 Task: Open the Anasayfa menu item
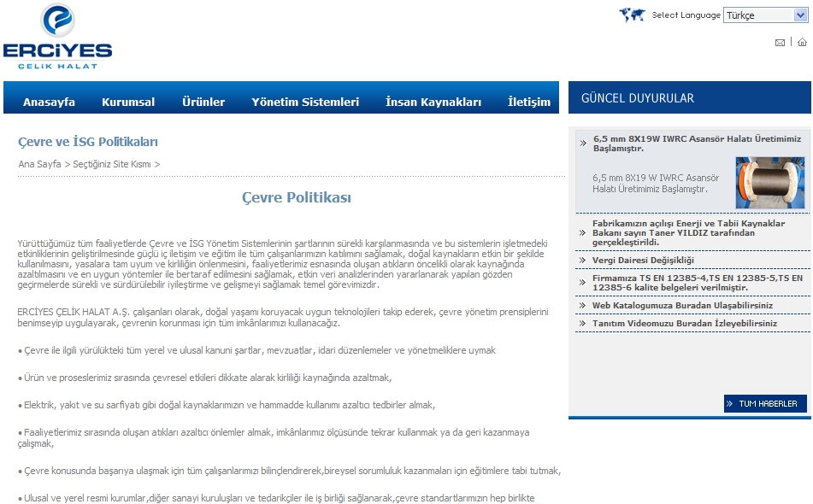click(x=49, y=102)
